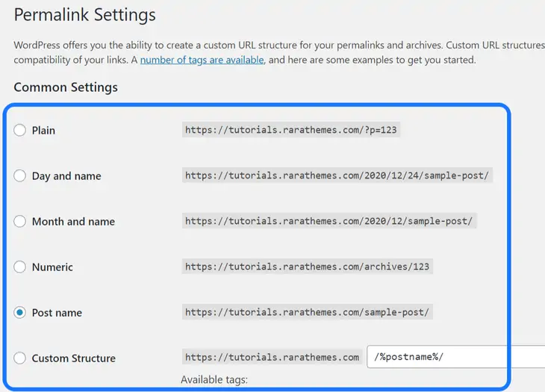This screenshot has height=392, width=545.
Task: Click the "Available tags:" text
Action: 214,380
